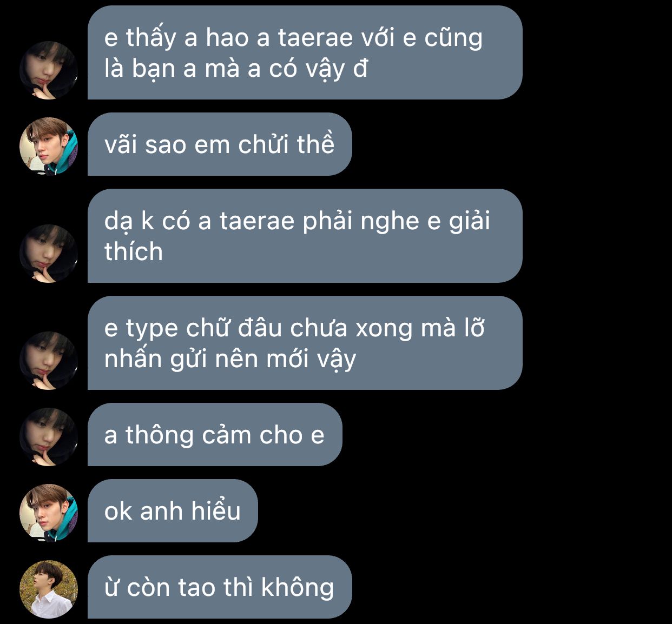
Task: Tap the "e type chữ đâu chưa xong" bubble
Action: tap(305, 343)
